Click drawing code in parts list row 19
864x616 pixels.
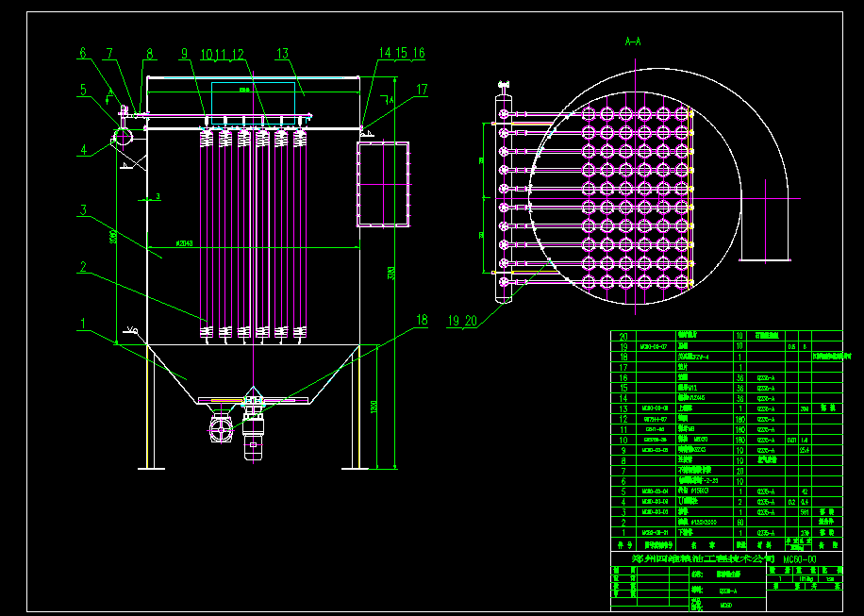(x=654, y=347)
